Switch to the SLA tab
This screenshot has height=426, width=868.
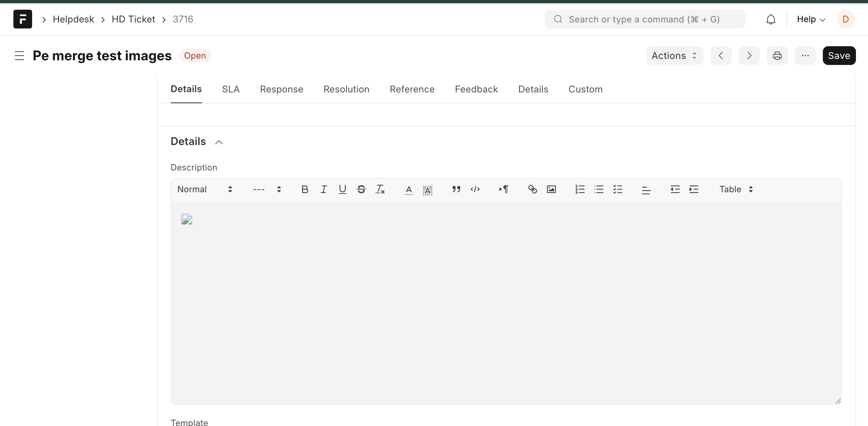pyautogui.click(x=231, y=89)
